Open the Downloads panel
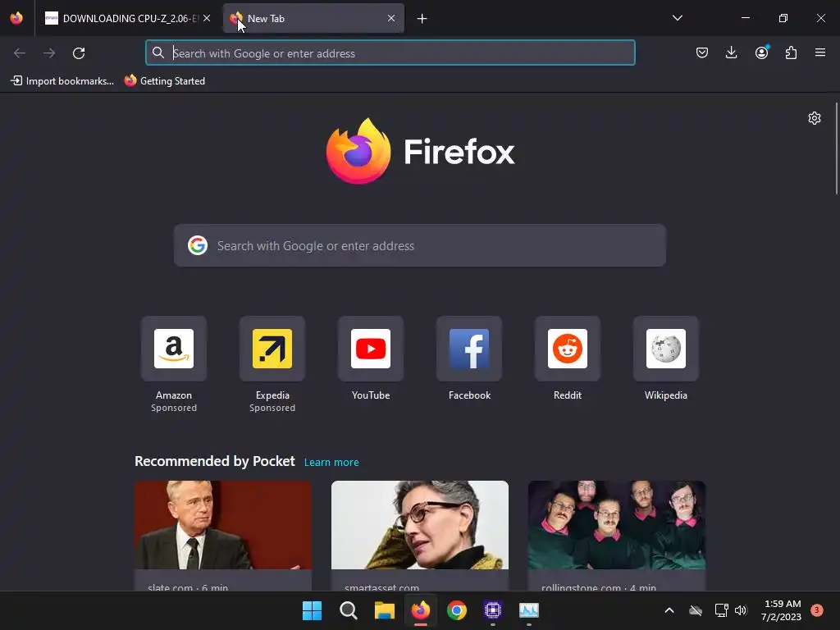The height and width of the screenshot is (630, 840). tap(731, 52)
